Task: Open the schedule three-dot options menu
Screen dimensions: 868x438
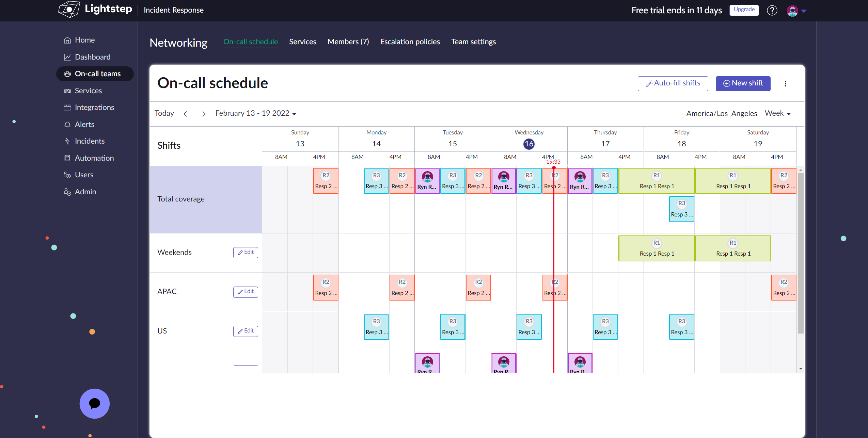Action: tap(785, 84)
